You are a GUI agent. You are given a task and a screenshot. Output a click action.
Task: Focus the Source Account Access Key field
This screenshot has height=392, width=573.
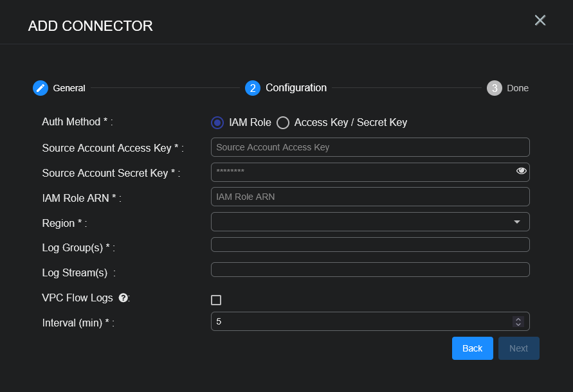click(370, 147)
